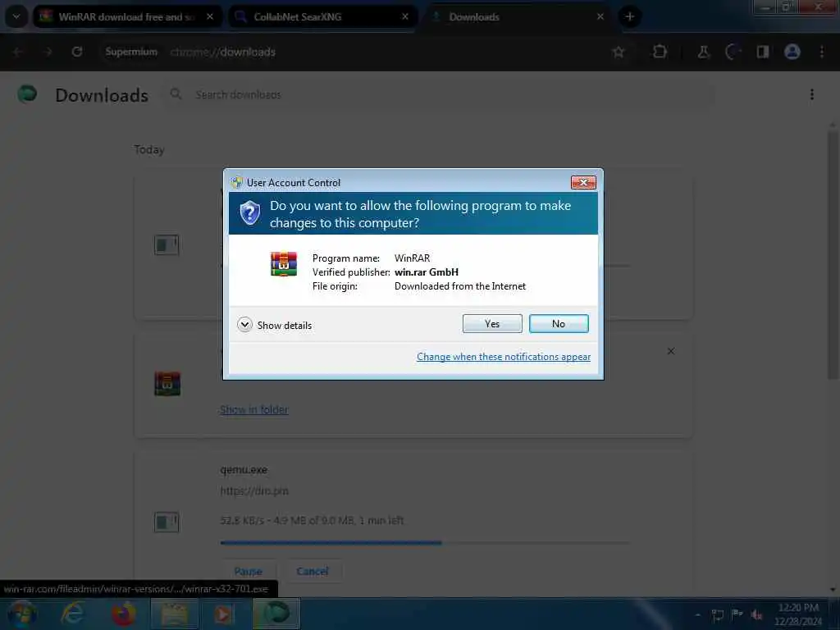This screenshot has height=630, width=840.
Task: Toggle the browser side panel icon
Action: [x=762, y=52]
